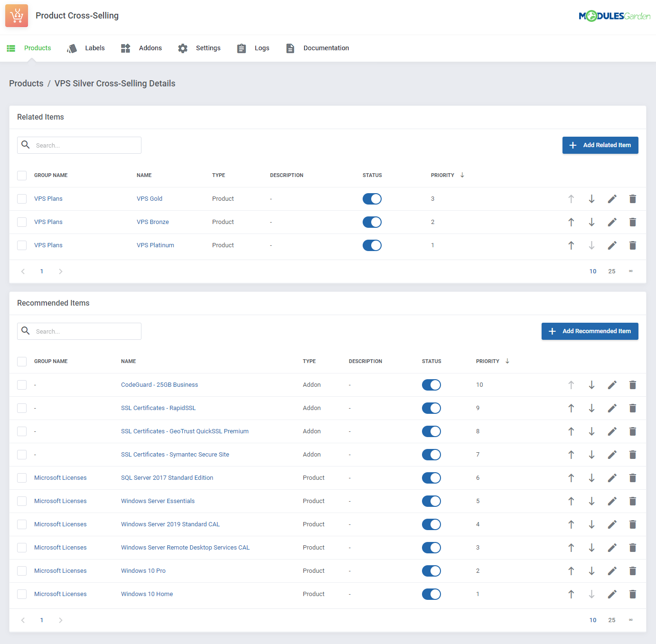Image resolution: width=656 pixels, height=644 pixels.
Task: Check the SQL Server 2017 row checkbox
Action: [22, 478]
